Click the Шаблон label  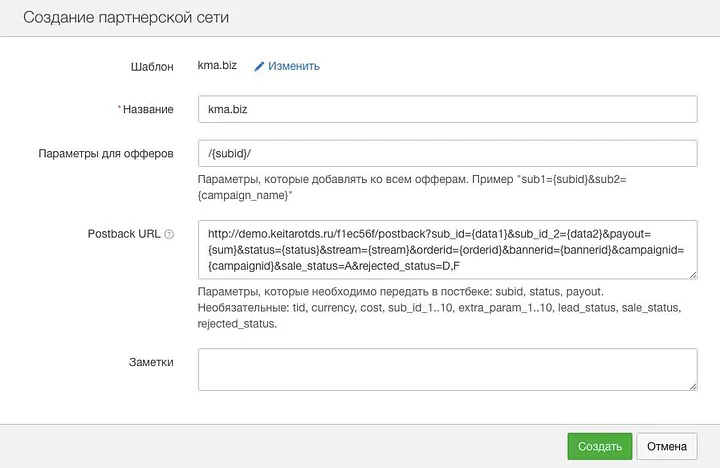coord(152,67)
